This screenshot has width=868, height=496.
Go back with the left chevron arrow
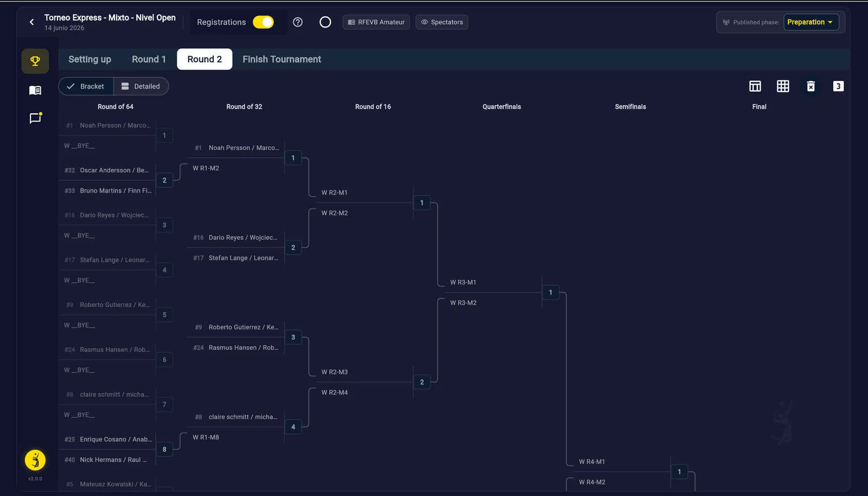tap(31, 22)
